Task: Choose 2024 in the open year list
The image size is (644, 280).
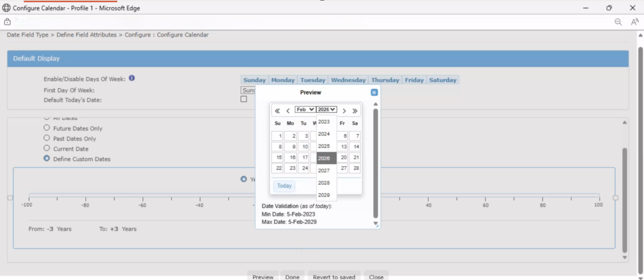Action: click(324, 134)
